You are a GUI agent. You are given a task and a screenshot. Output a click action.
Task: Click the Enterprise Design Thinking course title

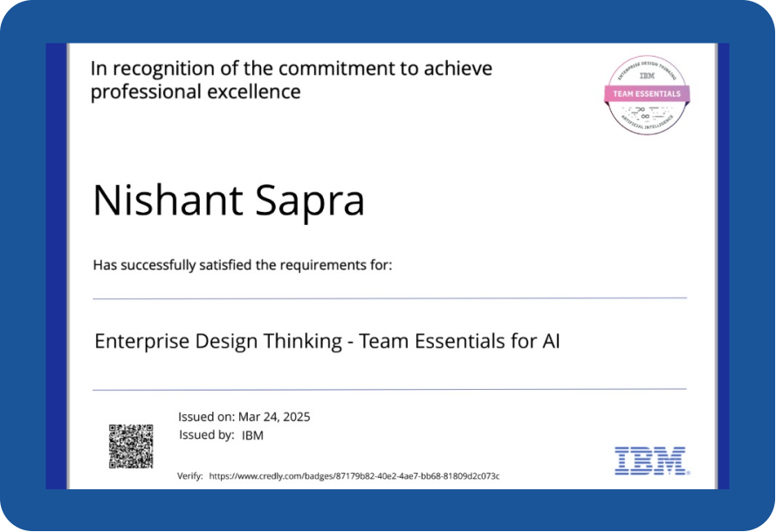326,341
